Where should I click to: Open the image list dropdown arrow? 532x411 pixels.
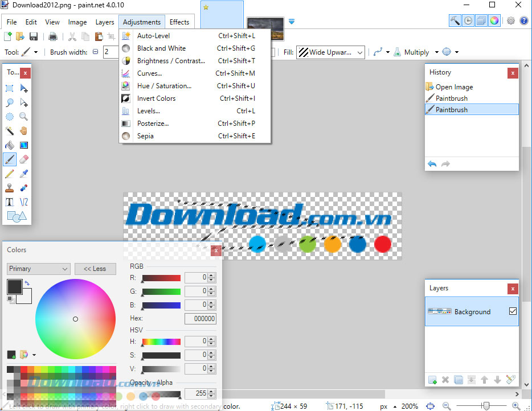tap(292, 22)
